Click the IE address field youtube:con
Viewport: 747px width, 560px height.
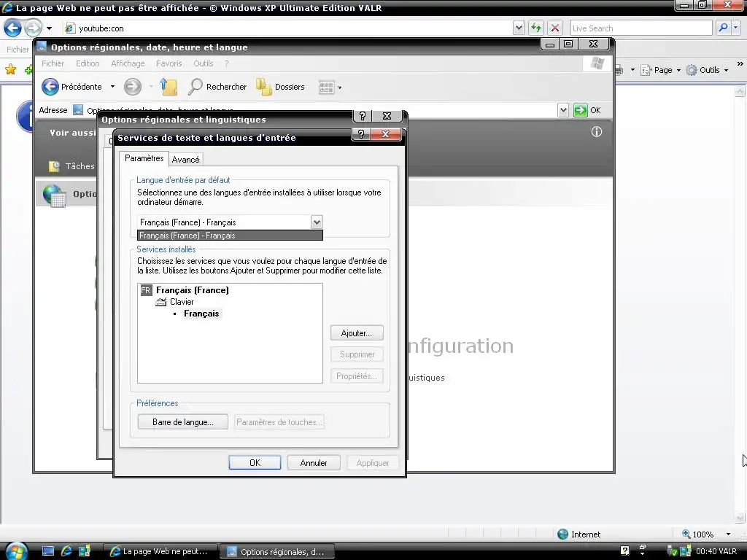[287, 28]
